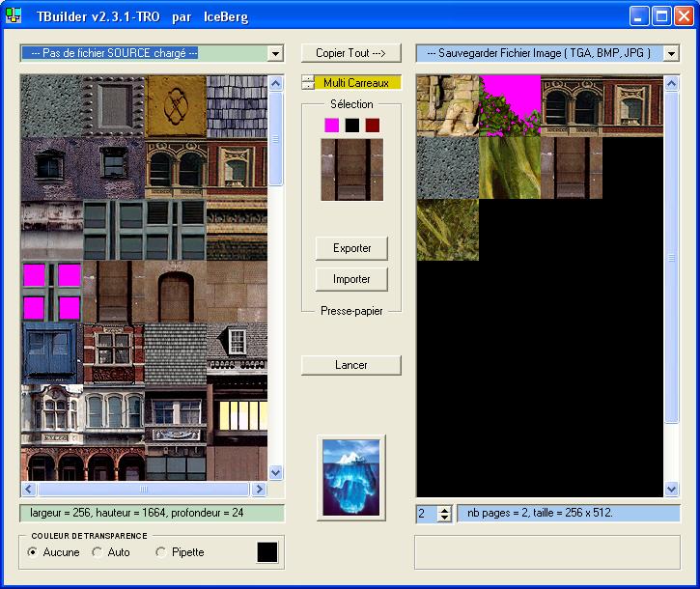Minimize the TBuilder window

pyautogui.click(x=639, y=16)
